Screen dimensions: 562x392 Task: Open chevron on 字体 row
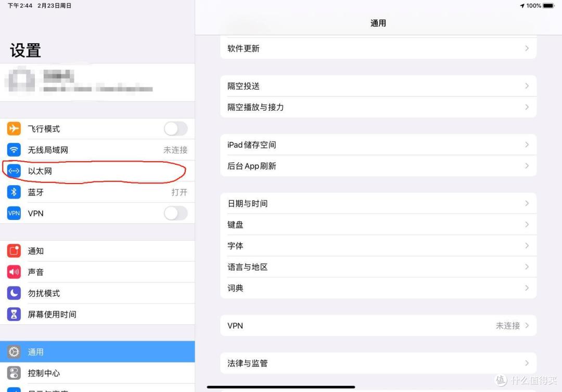click(527, 245)
